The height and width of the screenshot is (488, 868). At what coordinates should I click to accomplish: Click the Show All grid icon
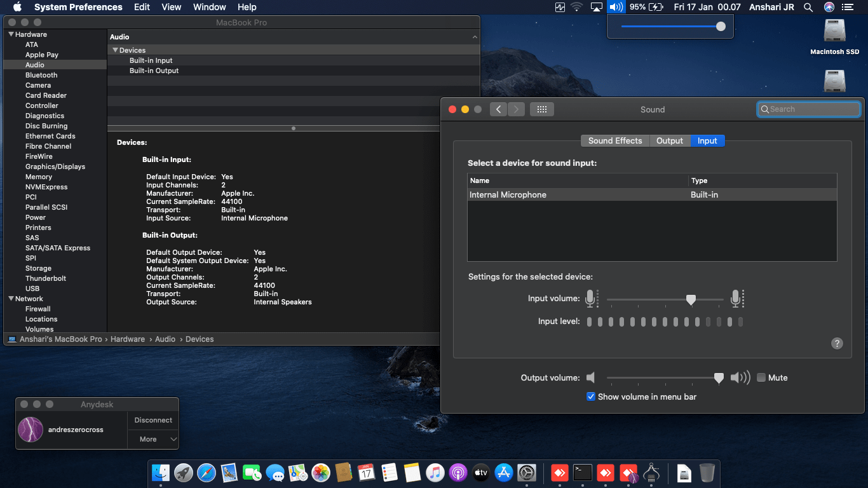coord(541,109)
